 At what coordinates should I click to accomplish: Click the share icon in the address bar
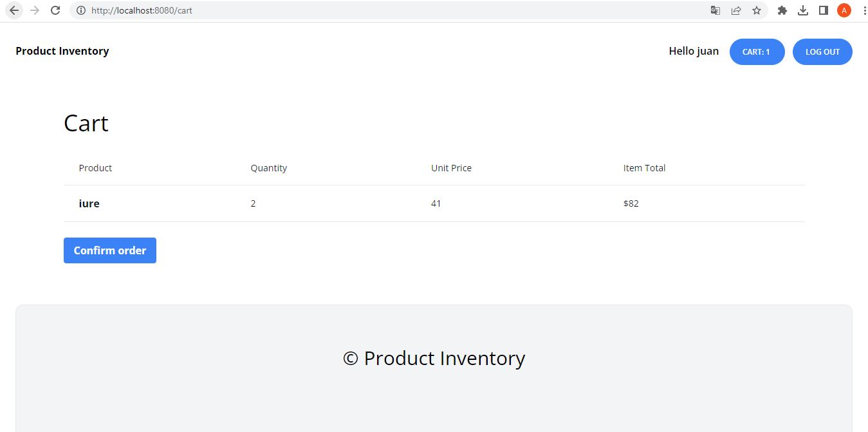point(735,10)
